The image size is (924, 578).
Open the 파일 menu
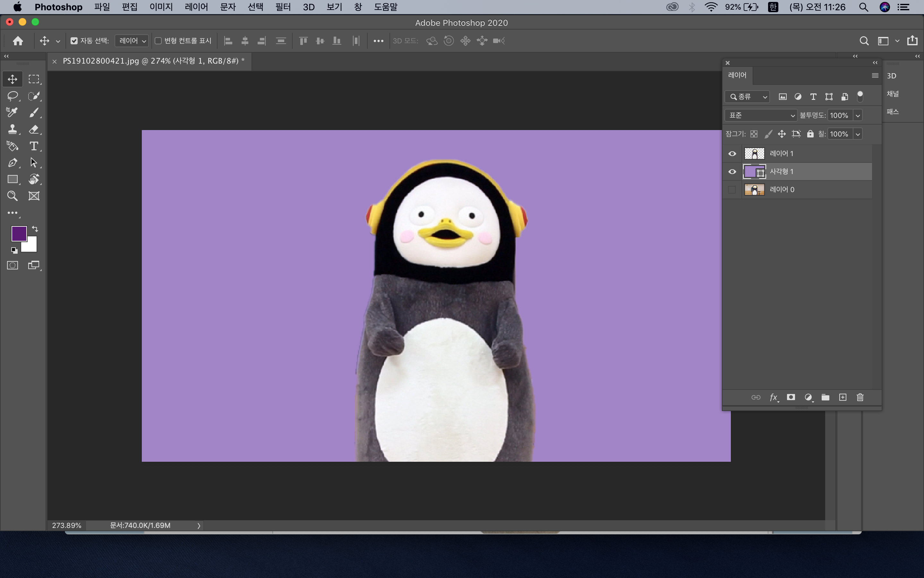pyautogui.click(x=102, y=7)
